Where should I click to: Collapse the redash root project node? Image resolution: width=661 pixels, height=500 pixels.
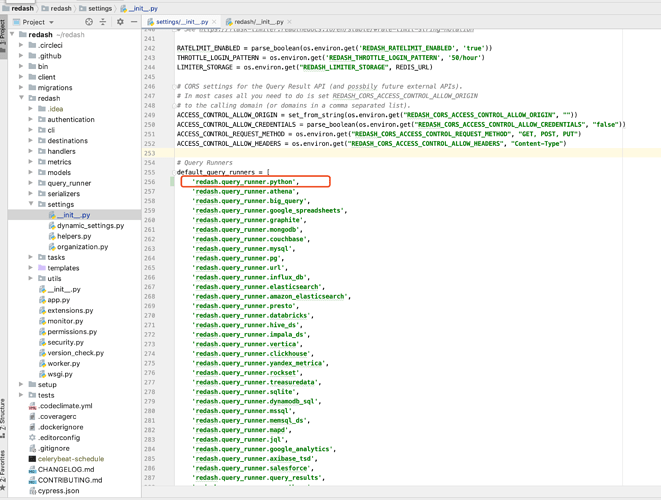pos(12,35)
